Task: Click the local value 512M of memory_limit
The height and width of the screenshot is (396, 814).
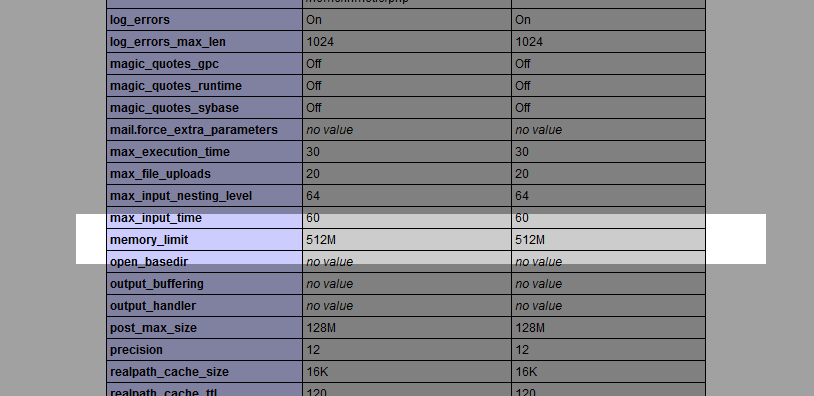Action: [x=321, y=240]
